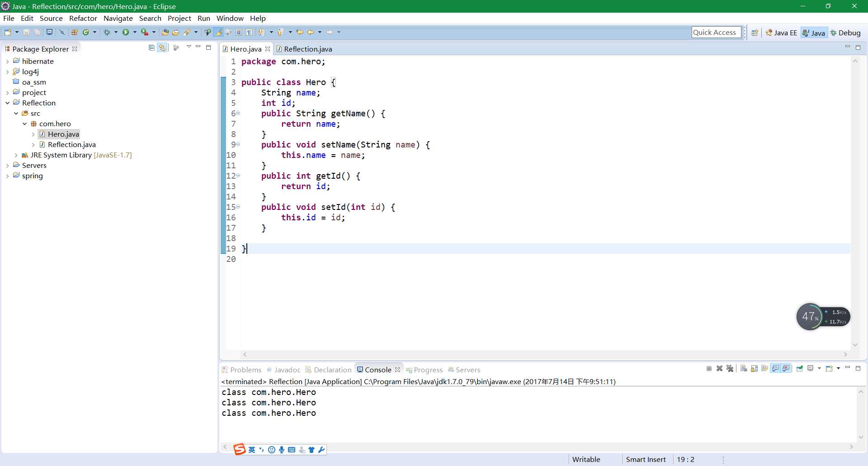
Task: Select Reflection.java in Package Explorer
Action: (x=71, y=145)
